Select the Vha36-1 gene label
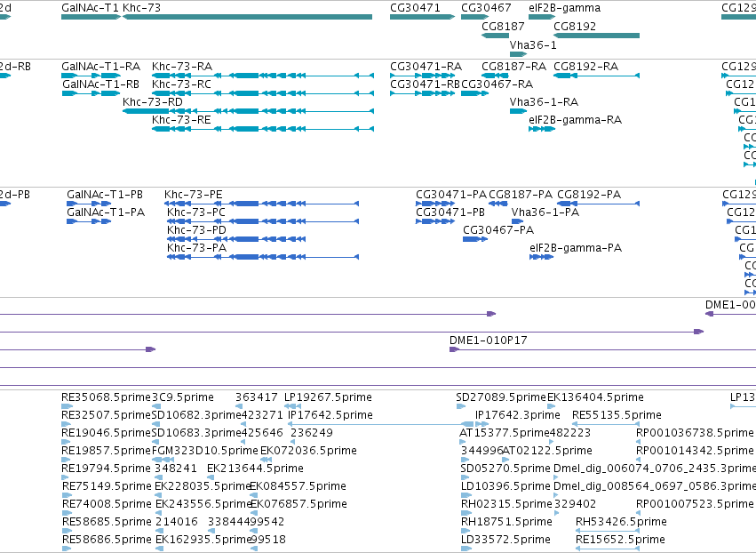The height and width of the screenshot is (553, 756). pos(533,44)
